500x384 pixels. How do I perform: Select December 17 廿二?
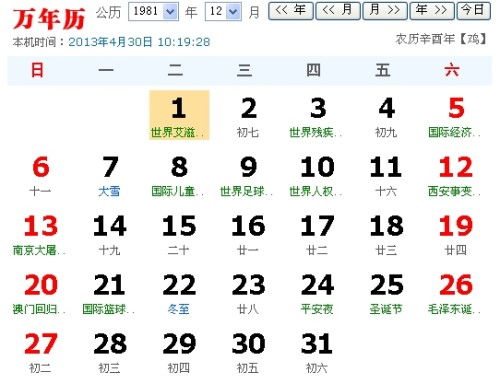[317, 235]
